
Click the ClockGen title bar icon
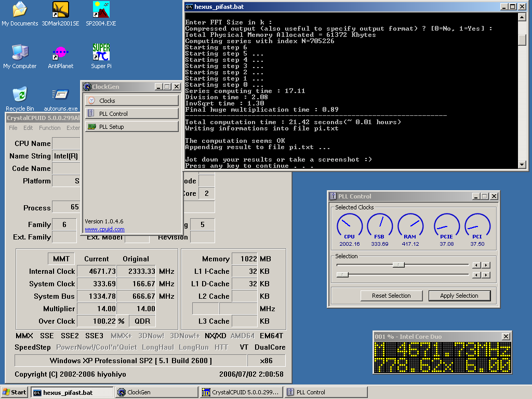(87, 87)
